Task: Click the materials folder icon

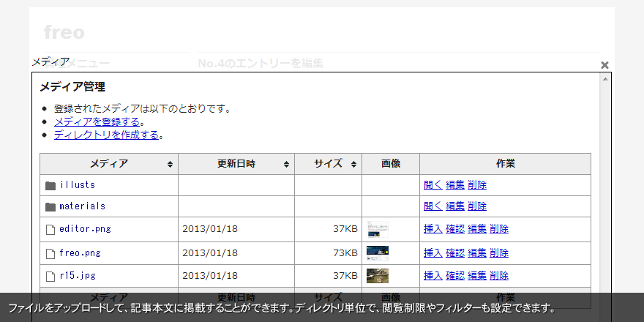Action: [x=50, y=206]
